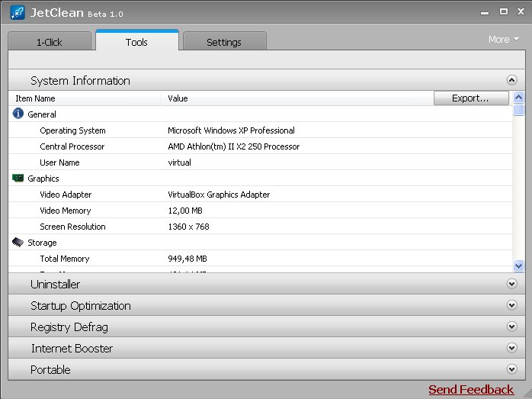Select the Screen Resolution row
Viewport: 532px width, 399px height.
pos(260,227)
